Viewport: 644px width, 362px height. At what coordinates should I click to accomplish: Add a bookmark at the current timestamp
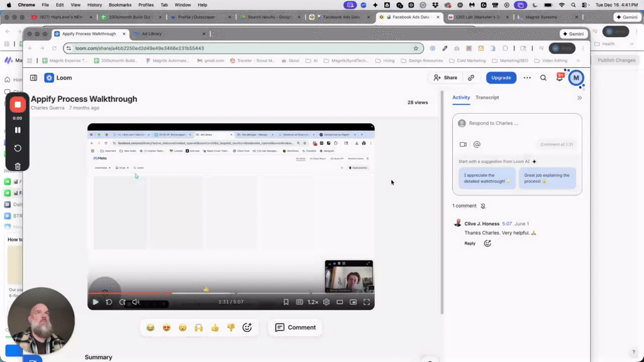(285, 302)
